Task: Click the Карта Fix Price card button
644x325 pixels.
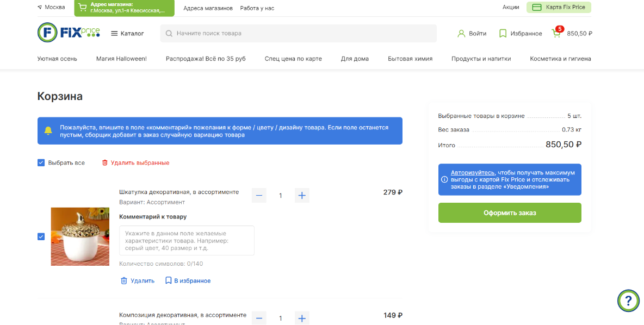Action: [x=559, y=8]
